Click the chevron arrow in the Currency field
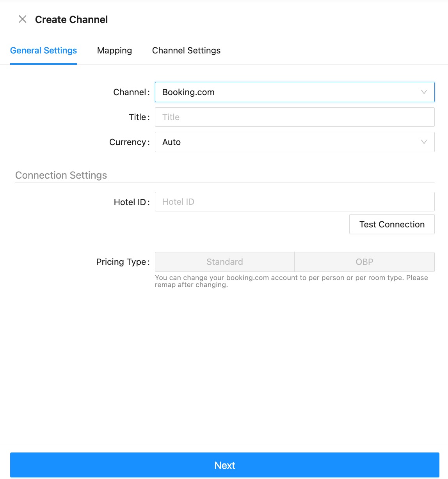This screenshot has width=448, height=479. tap(424, 142)
